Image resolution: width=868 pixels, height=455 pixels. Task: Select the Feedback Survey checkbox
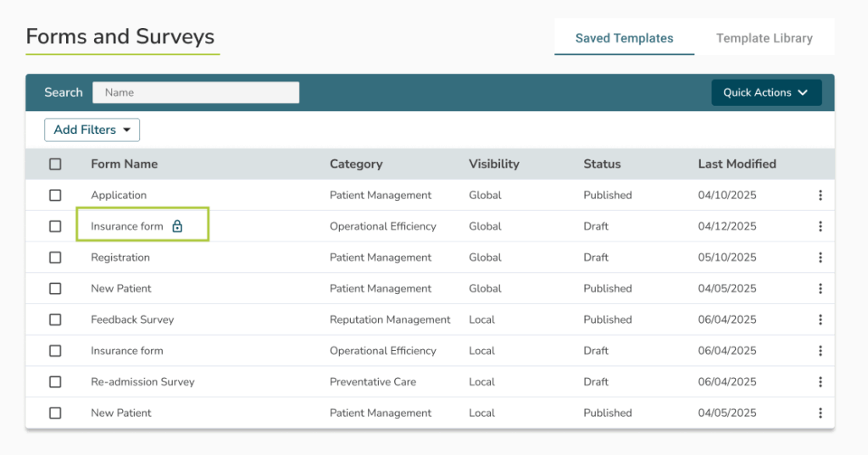click(55, 319)
